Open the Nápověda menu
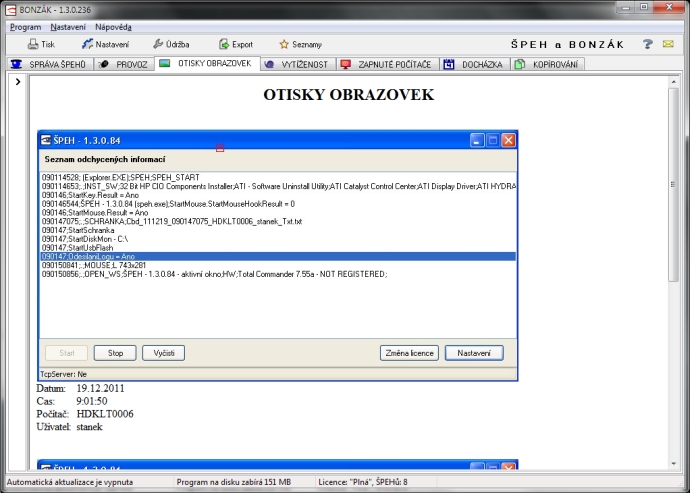Screen dimensions: 690x493 [113, 27]
